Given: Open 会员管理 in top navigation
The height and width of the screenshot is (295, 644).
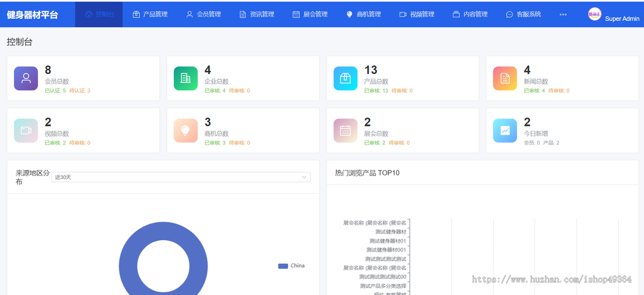Looking at the screenshot, I should click(203, 14).
